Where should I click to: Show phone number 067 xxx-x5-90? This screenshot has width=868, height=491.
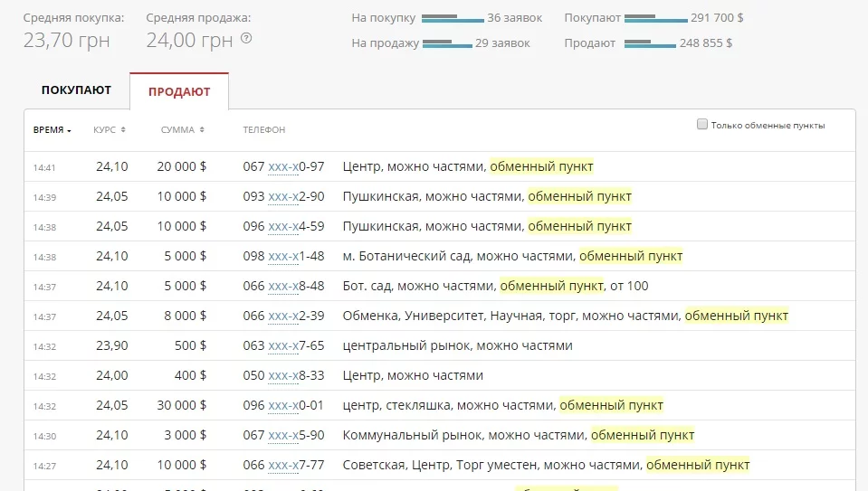click(x=283, y=435)
